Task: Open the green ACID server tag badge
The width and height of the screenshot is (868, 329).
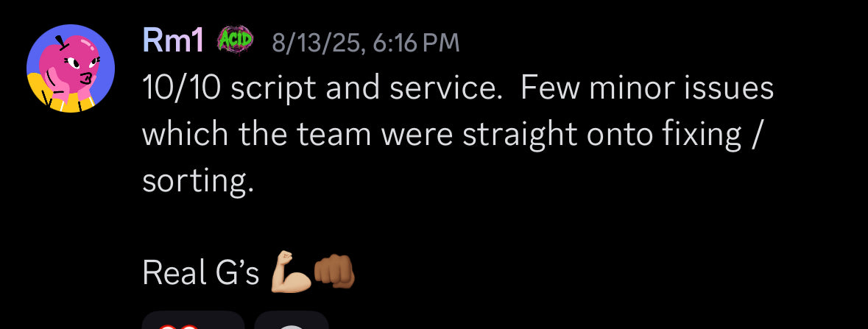Action: pos(235,41)
